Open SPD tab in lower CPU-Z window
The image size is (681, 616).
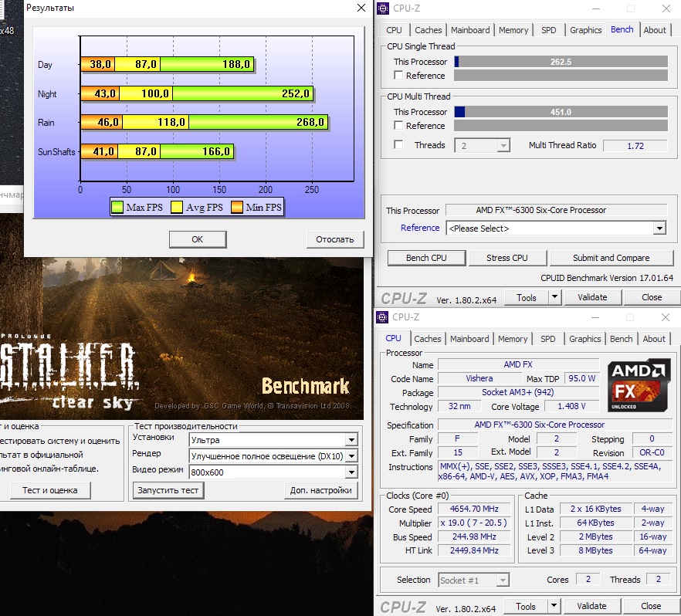point(547,339)
